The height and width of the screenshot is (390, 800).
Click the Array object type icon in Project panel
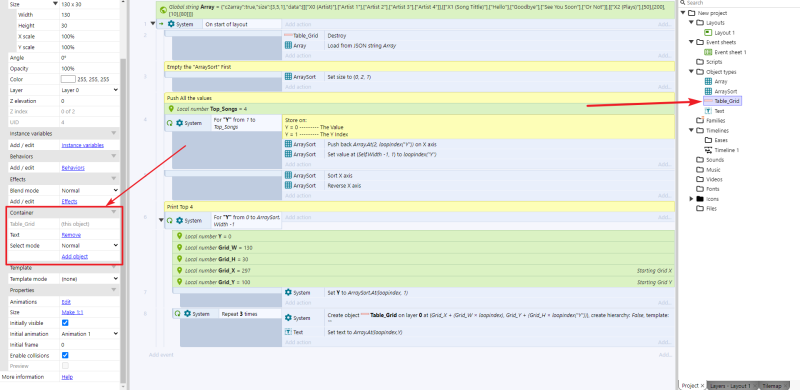coord(708,82)
